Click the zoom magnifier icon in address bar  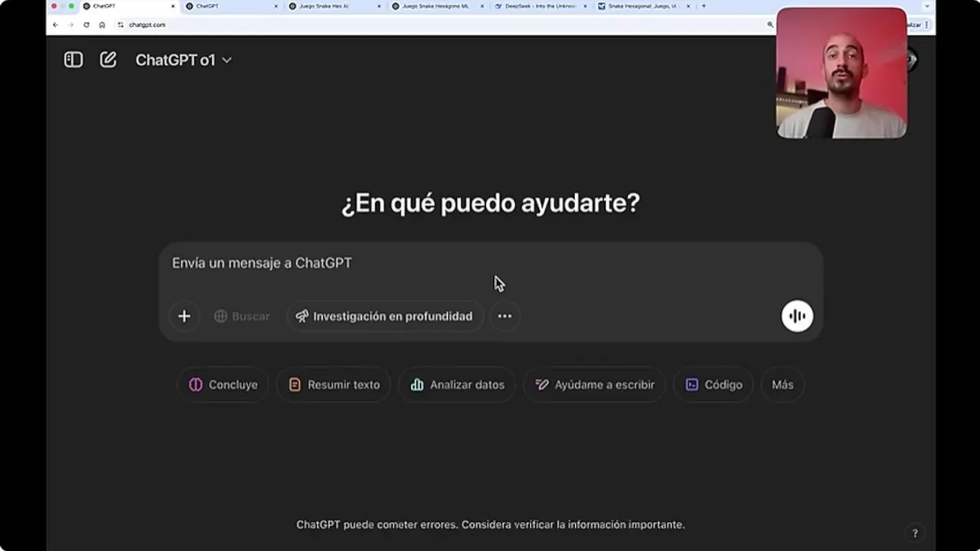tap(769, 24)
